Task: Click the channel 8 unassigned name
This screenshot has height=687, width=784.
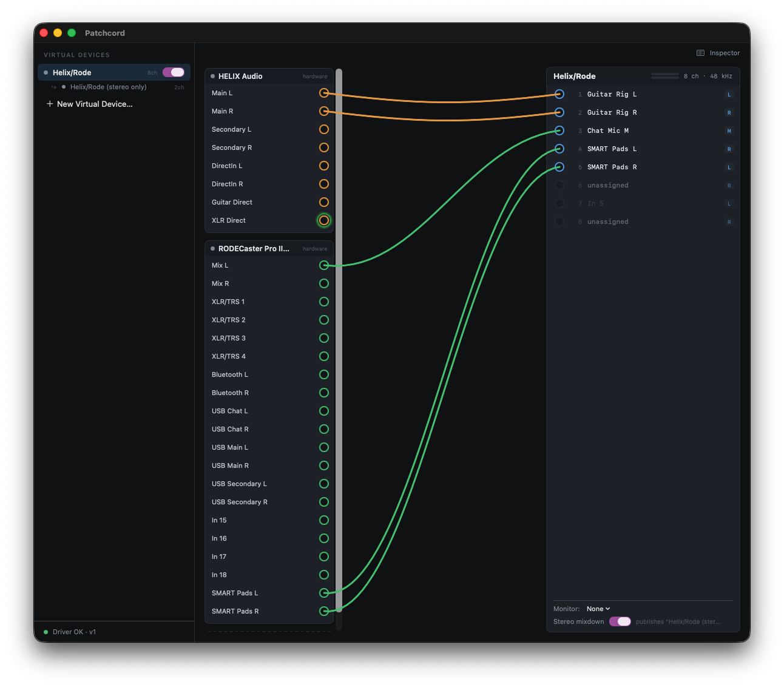Action: 608,222
